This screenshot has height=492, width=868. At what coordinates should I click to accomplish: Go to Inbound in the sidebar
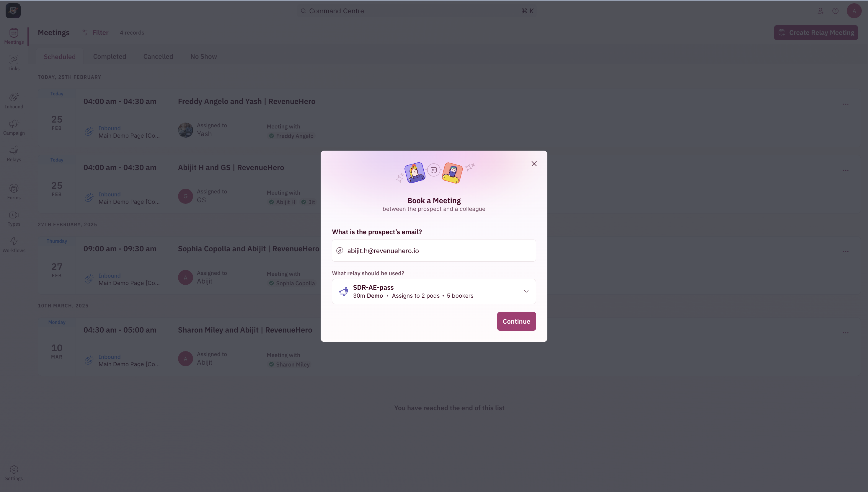click(14, 101)
